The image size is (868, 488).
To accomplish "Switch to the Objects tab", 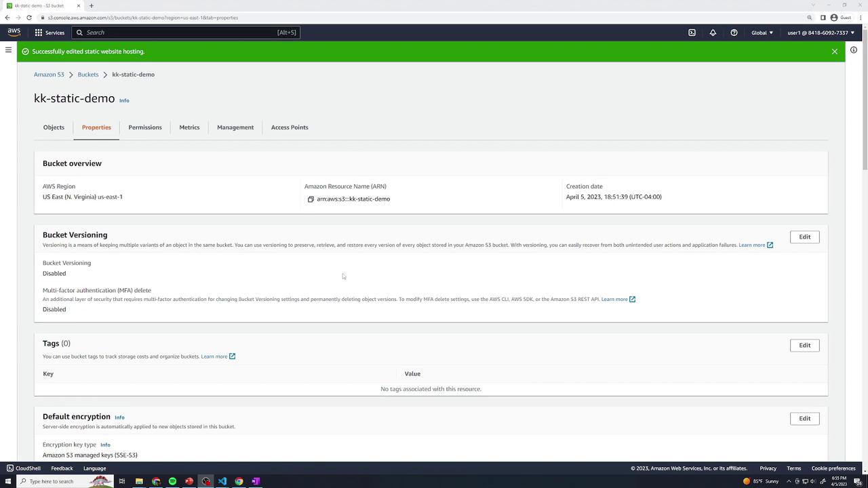I will [54, 127].
